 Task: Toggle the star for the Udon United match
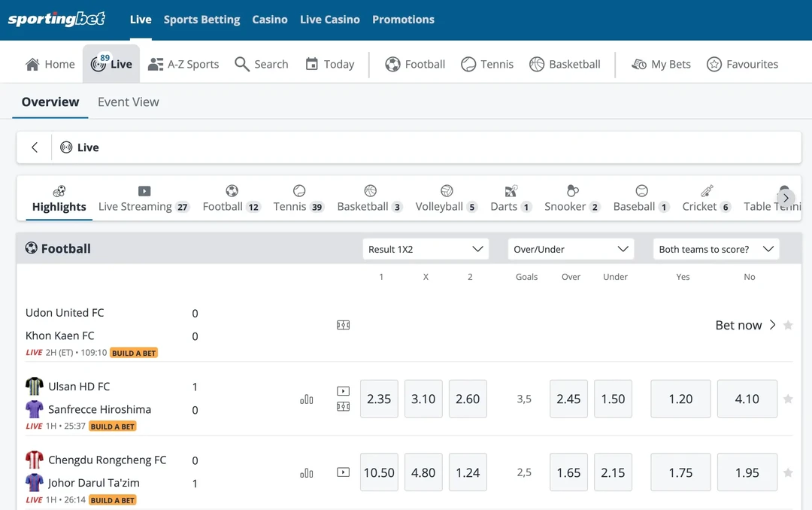[x=788, y=325]
